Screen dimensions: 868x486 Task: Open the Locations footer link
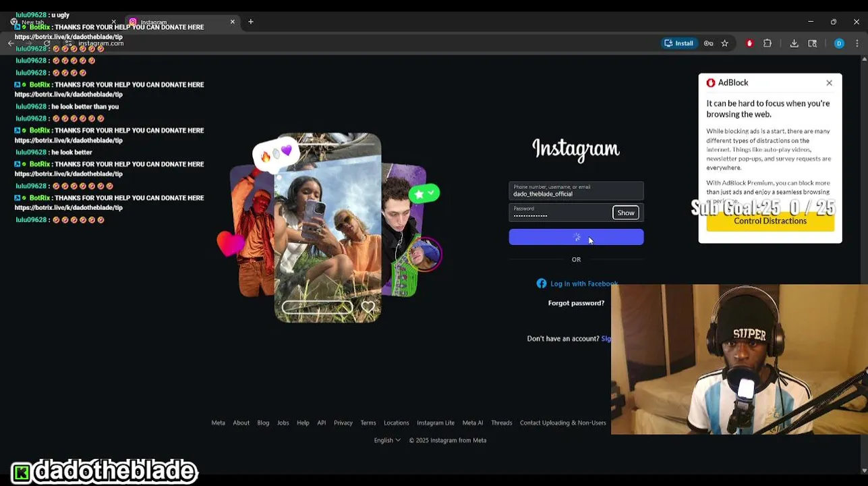point(397,423)
